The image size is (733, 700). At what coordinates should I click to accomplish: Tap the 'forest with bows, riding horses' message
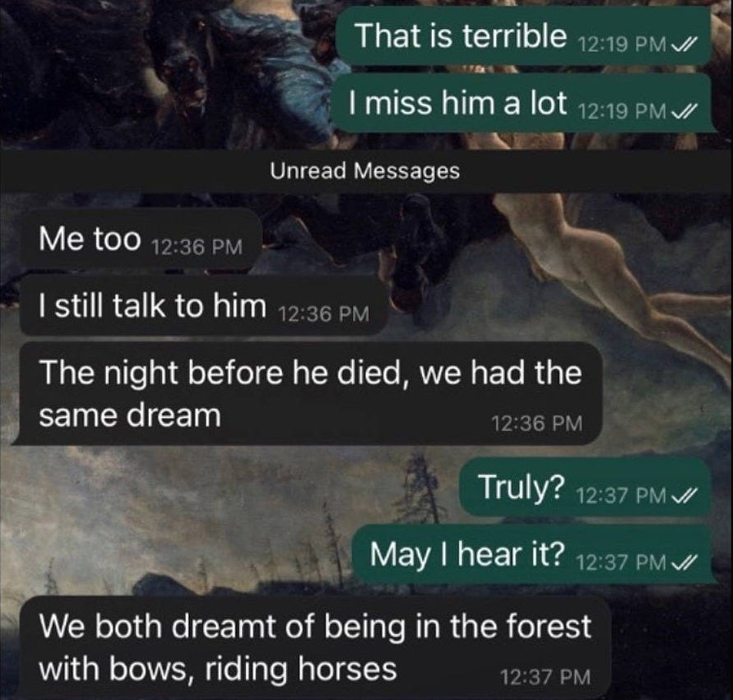click(x=314, y=647)
